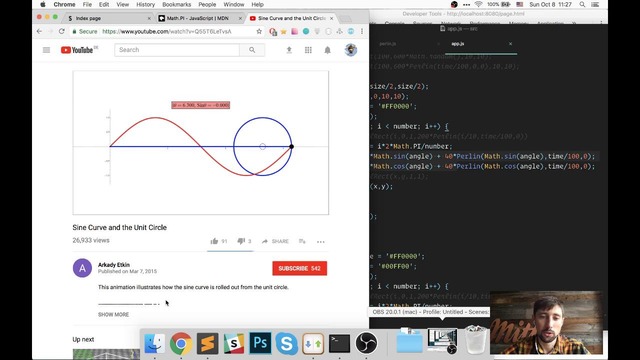Close the Math.PI MDN tab

click(x=240, y=18)
